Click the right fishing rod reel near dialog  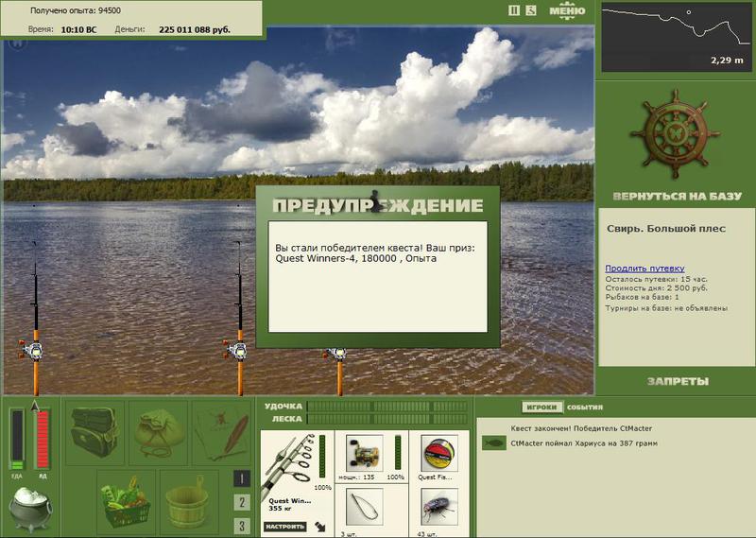tap(336, 355)
